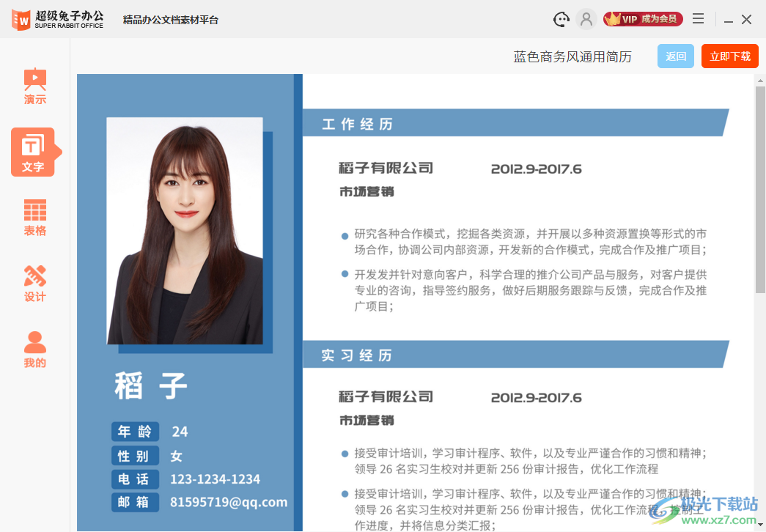This screenshot has height=532, width=766.
Task: Click the customer service headset icon
Action: (561, 19)
